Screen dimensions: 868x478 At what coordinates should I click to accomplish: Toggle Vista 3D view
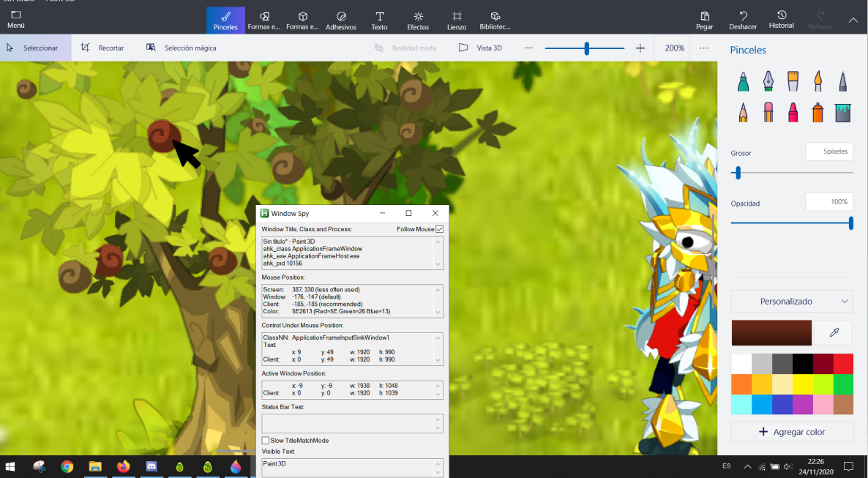click(481, 48)
